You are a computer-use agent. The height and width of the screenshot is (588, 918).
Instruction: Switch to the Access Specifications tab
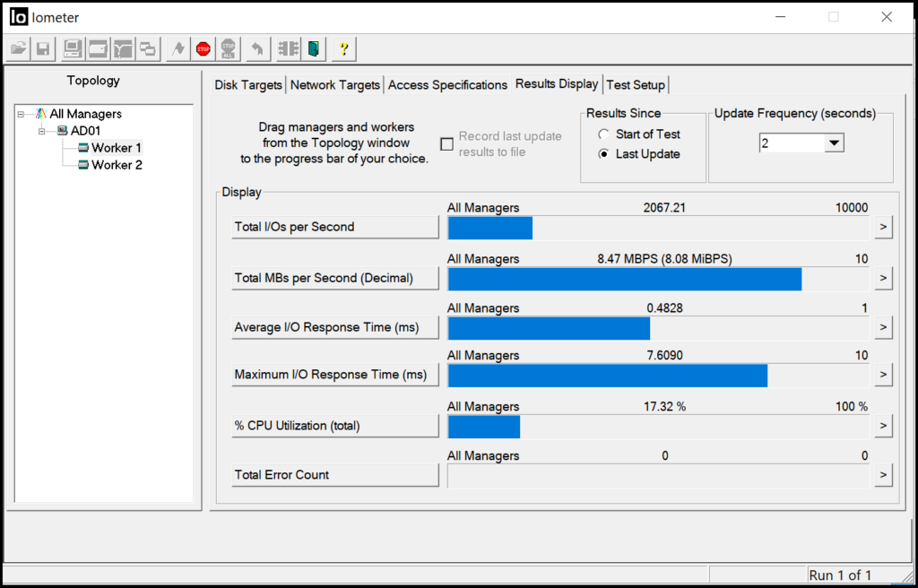(447, 84)
